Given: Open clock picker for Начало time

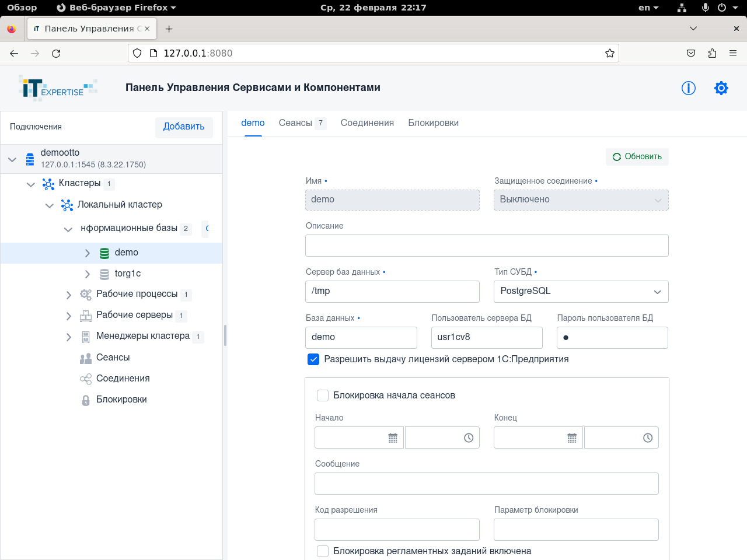Looking at the screenshot, I should pos(469,438).
